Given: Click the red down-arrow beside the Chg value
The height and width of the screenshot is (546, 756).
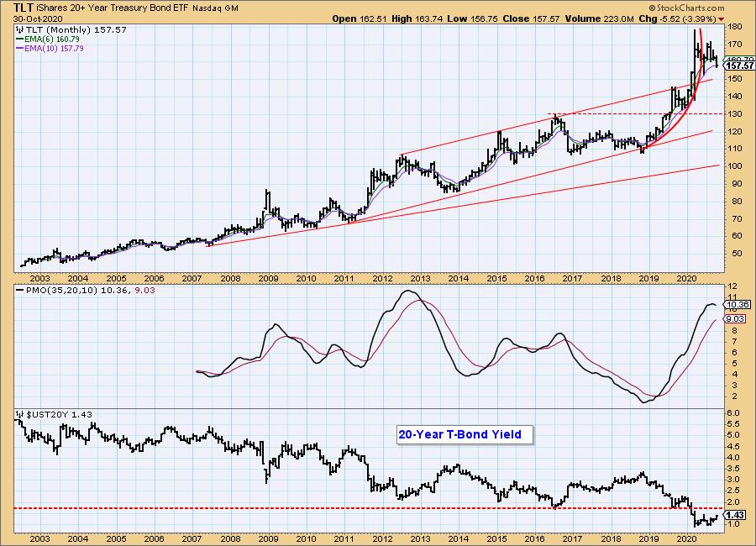Looking at the screenshot, I should (x=722, y=19).
